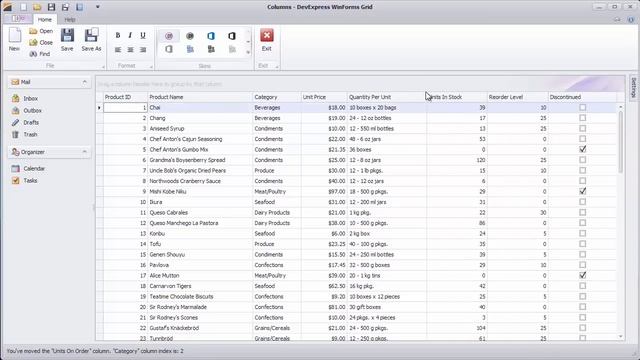Open the Inbox folder

tap(31, 98)
